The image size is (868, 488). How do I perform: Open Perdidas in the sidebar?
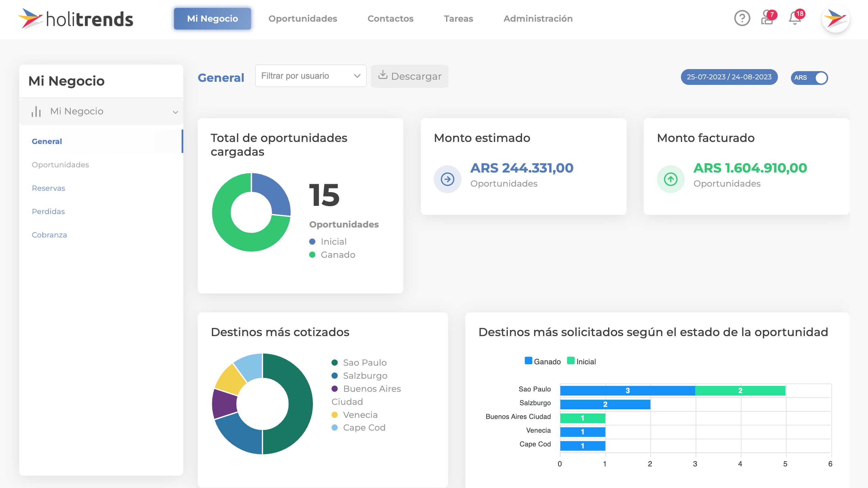point(48,211)
